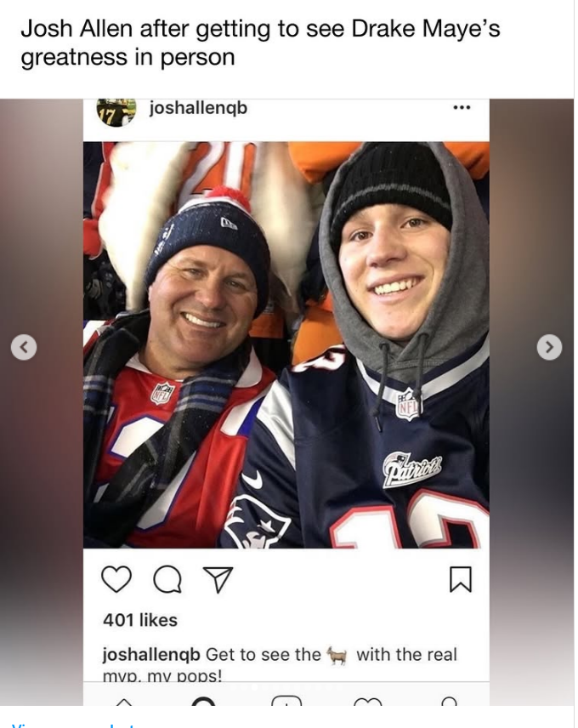
Task: Open joshallenqb username in the caption
Action: pyautogui.click(x=151, y=655)
